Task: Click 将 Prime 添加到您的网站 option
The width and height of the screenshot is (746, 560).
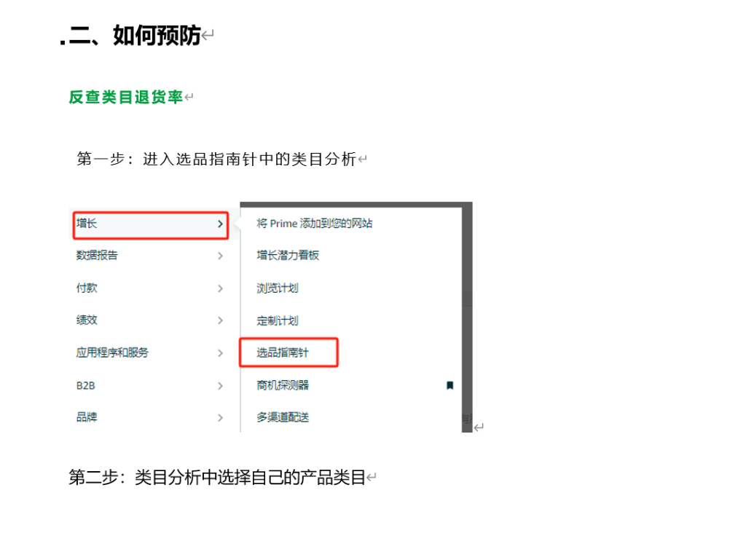Action: point(314,224)
